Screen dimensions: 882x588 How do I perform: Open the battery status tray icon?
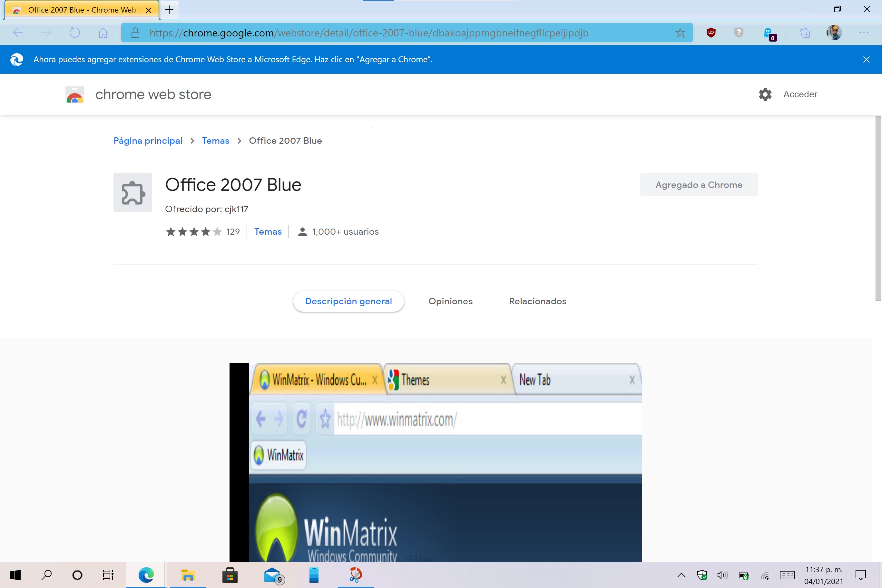[x=743, y=576]
